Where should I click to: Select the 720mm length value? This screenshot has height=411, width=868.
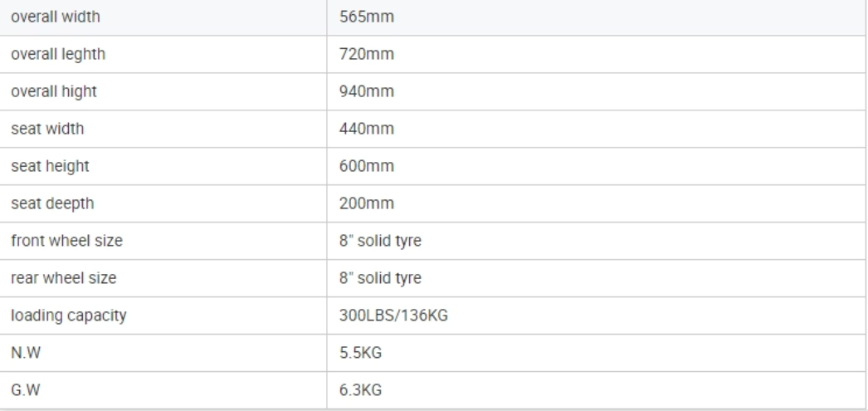(x=367, y=54)
